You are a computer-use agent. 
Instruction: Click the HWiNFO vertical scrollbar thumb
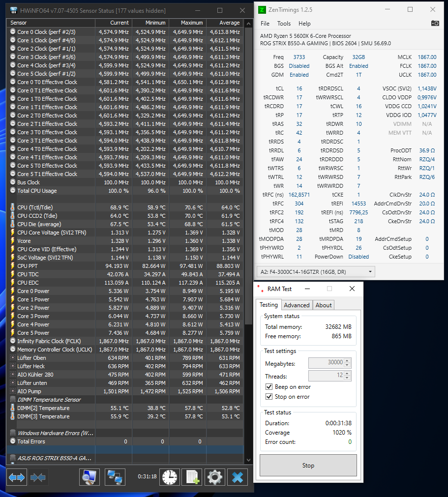[x=248, y=176]
